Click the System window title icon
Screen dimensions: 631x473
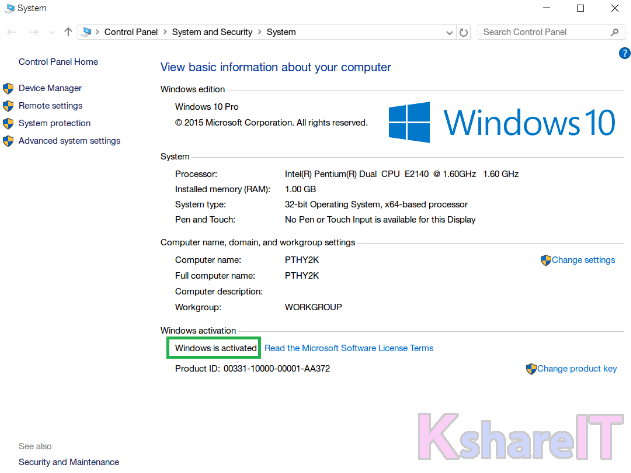[x=10, y=8]
